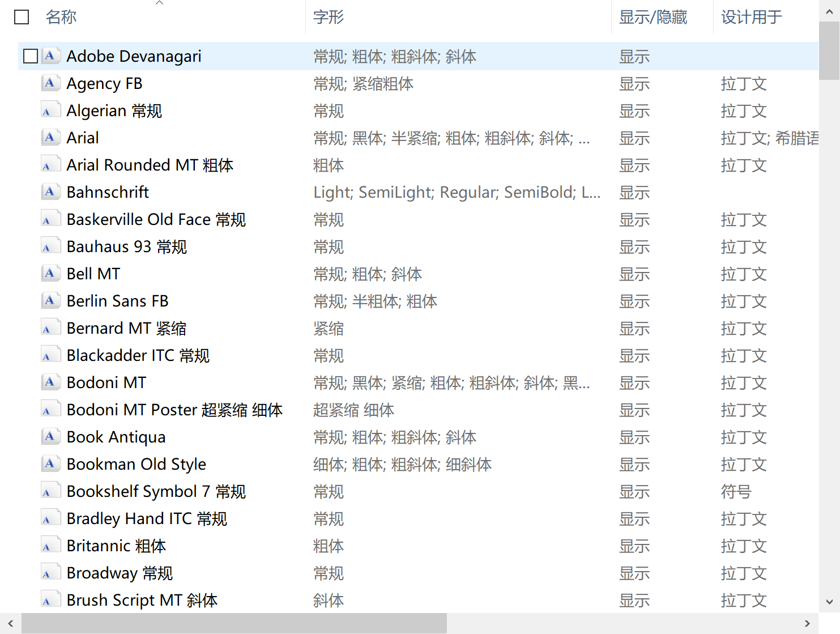Select the Book Antiqua font name
Screen dimensions: 840x634
click(x=116, y=437)
